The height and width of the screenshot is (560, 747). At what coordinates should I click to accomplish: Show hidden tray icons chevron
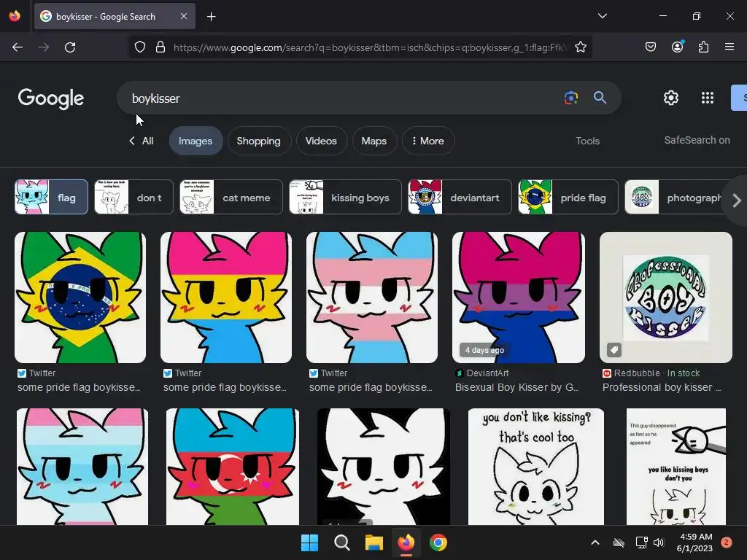click(x=595, y=542)
